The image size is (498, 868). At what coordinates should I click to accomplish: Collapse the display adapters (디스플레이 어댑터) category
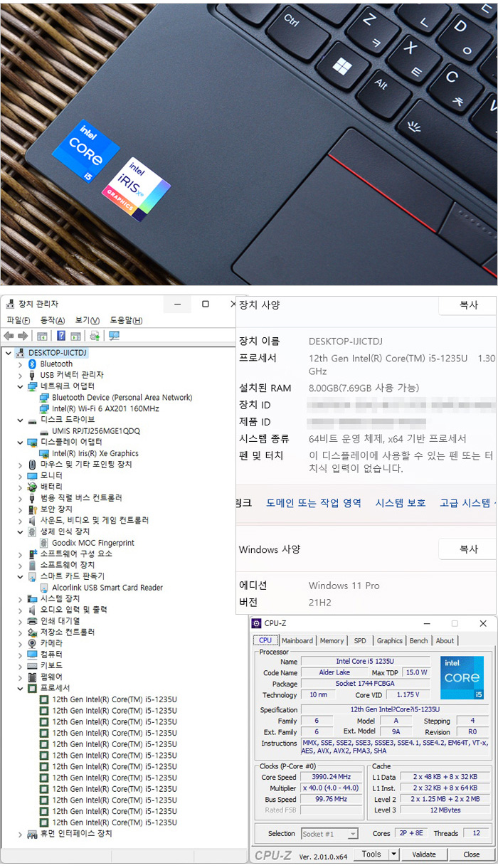pos(20,442)
